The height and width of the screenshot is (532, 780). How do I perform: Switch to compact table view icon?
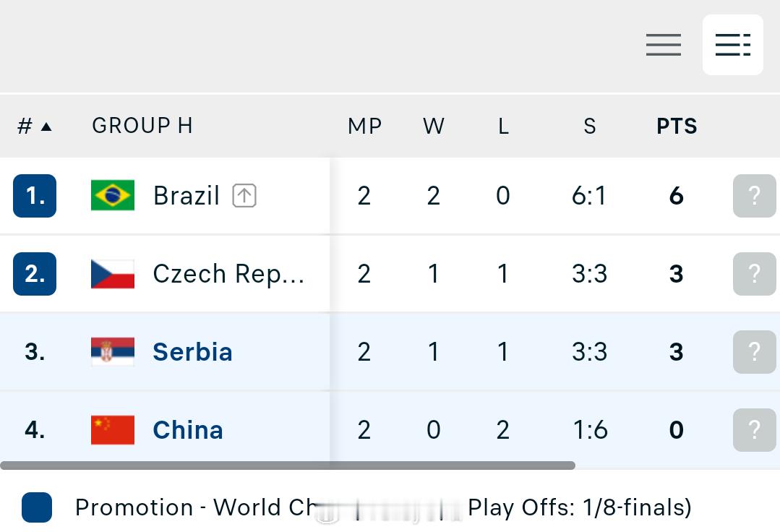pyautogui.click(x=663, y=45)
